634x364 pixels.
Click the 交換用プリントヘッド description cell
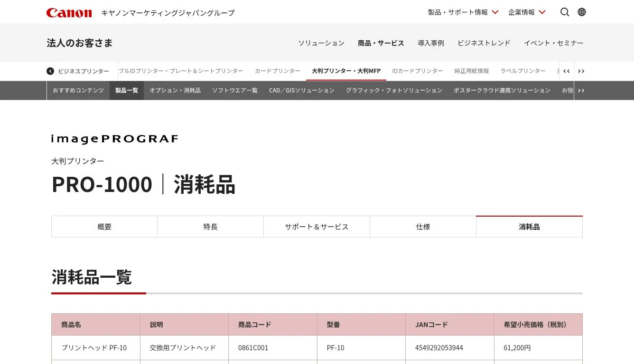click(x=185, y=348)
